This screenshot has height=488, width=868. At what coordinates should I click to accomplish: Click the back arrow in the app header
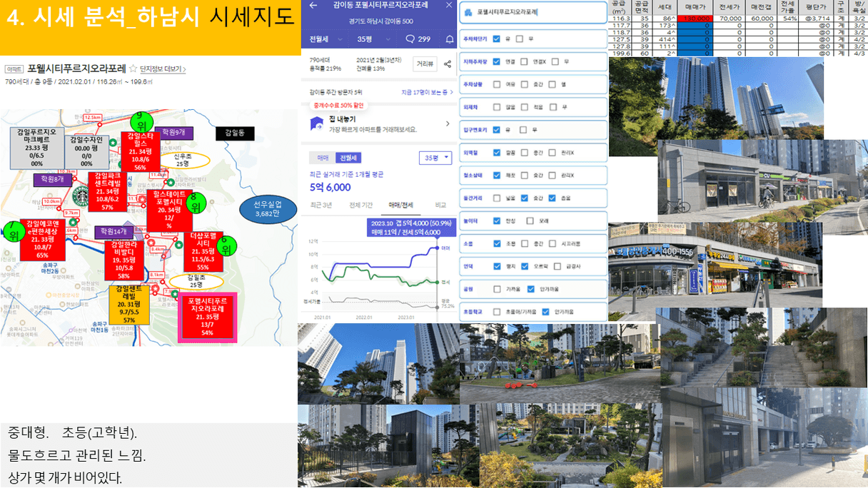pyautogui.click(x=313, y=5)
